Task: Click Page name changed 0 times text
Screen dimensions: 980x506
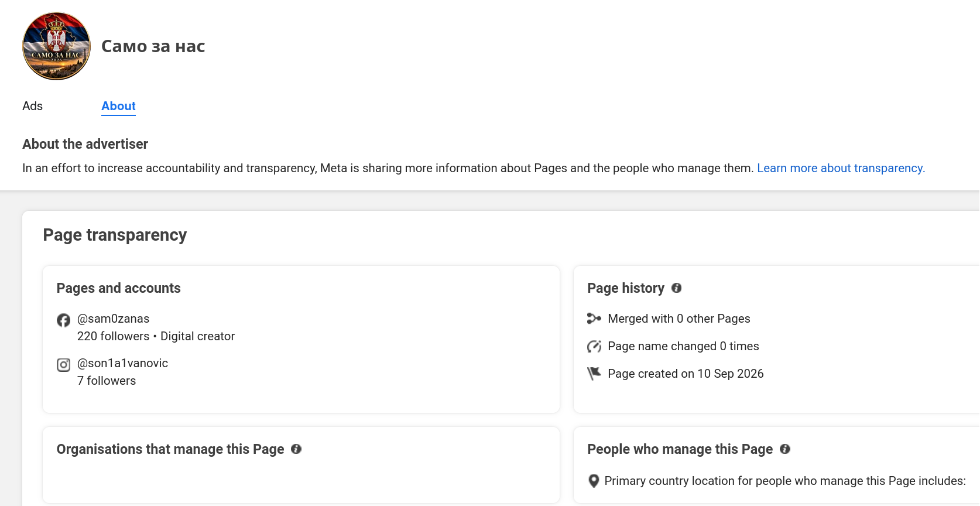Action: coord(683,346)
